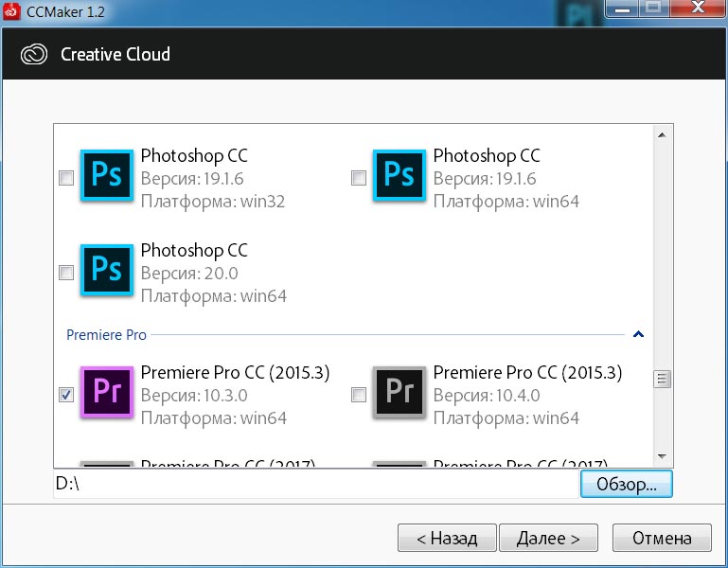Click the CCMaker app icon in title bar
Viewport: 728px width, 568px height.
click(x=11, y=10)
